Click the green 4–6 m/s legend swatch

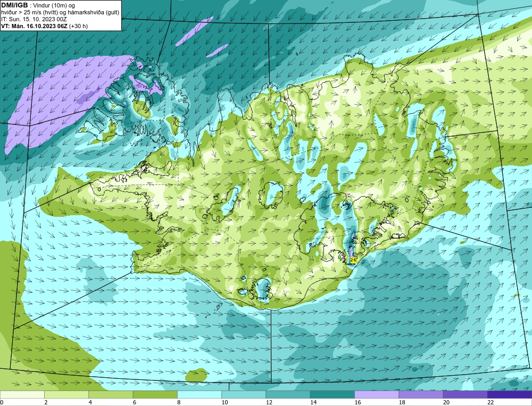tap(111, 394)
